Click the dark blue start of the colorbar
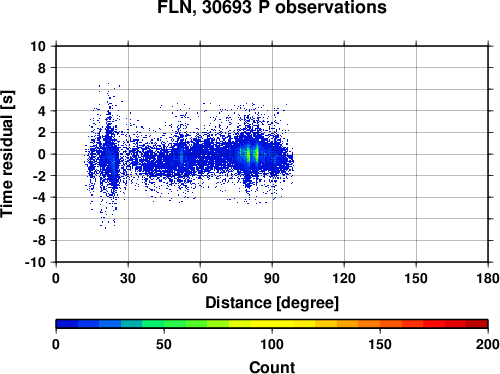 (x=67, y=324)
